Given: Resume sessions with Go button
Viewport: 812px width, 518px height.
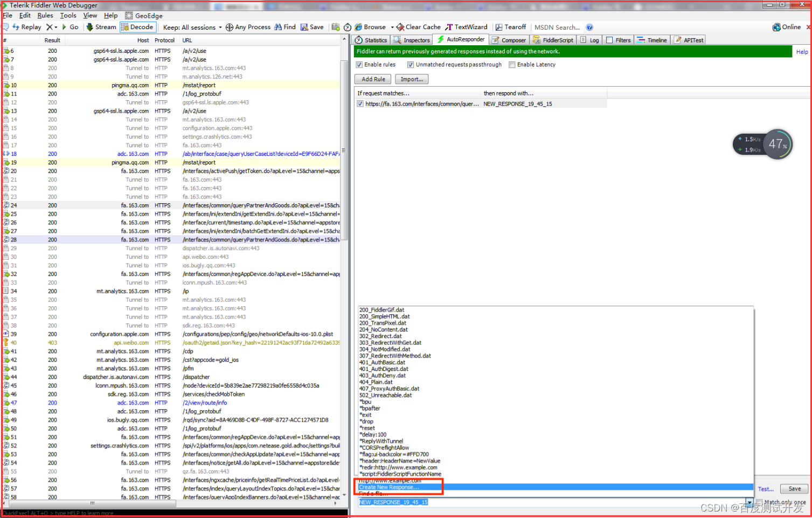Looking at the screenshot, I should coord(70,27).
